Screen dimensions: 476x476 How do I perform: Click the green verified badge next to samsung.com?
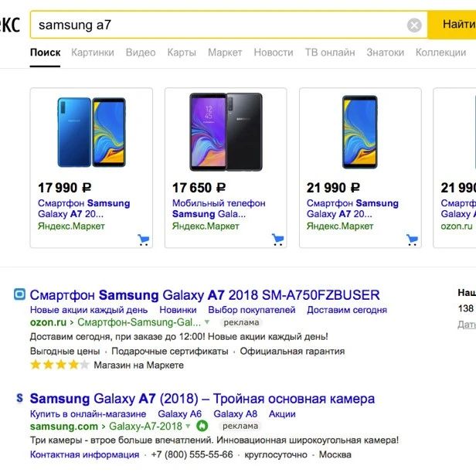(202, 426)
